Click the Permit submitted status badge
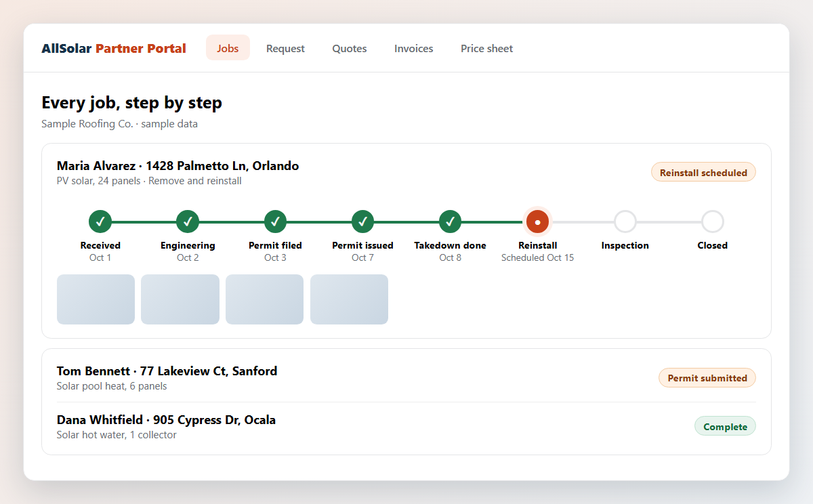This screenshot has height=504, width=813. click(707, 378)
